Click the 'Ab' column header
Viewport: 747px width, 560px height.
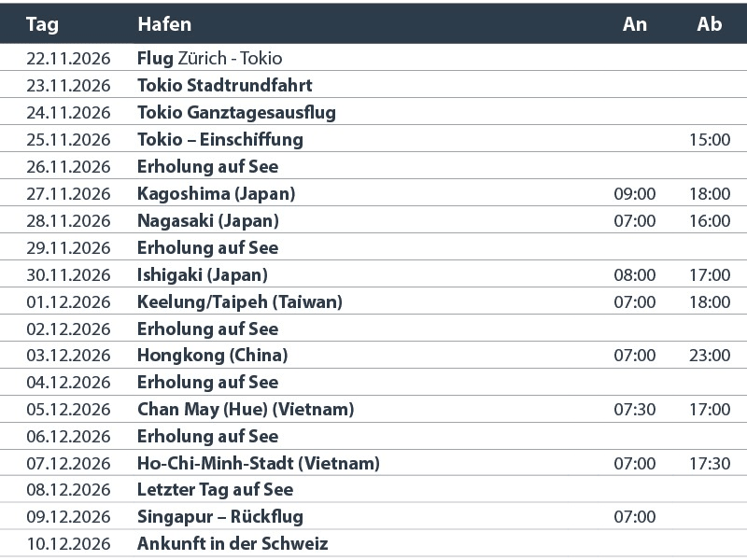[x=710, y=24]
